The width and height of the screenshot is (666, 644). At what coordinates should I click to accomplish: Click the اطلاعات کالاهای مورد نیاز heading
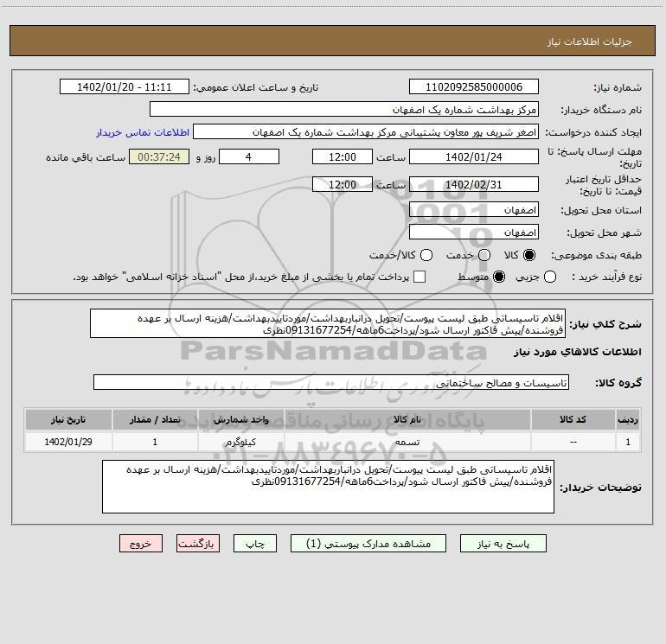tap(577, 352)
